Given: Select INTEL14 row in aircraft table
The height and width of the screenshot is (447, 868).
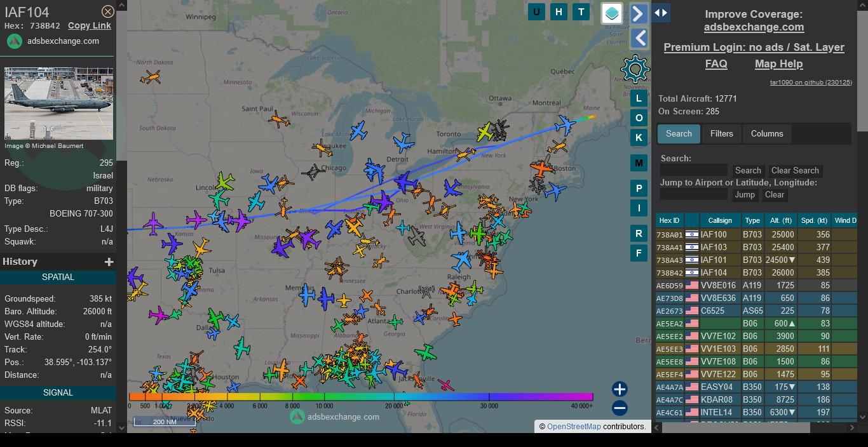Looking at the screenshot, I should (756, 413).
